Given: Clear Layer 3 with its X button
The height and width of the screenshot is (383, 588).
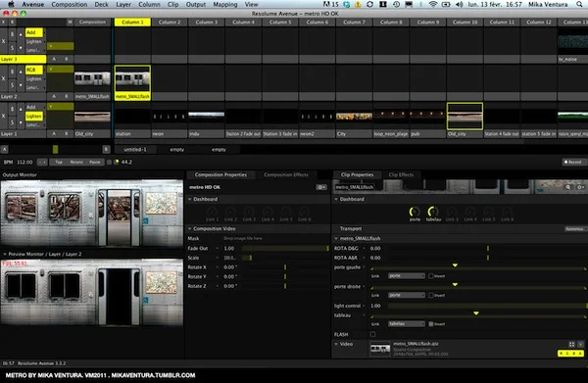Looking at the screenshot, I should 4,41.
